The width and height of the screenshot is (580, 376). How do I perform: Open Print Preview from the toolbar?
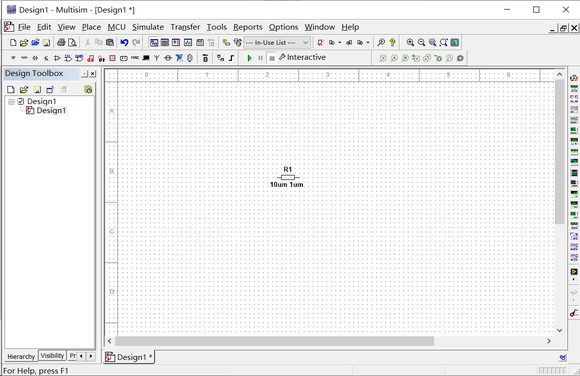click(72, 43)
